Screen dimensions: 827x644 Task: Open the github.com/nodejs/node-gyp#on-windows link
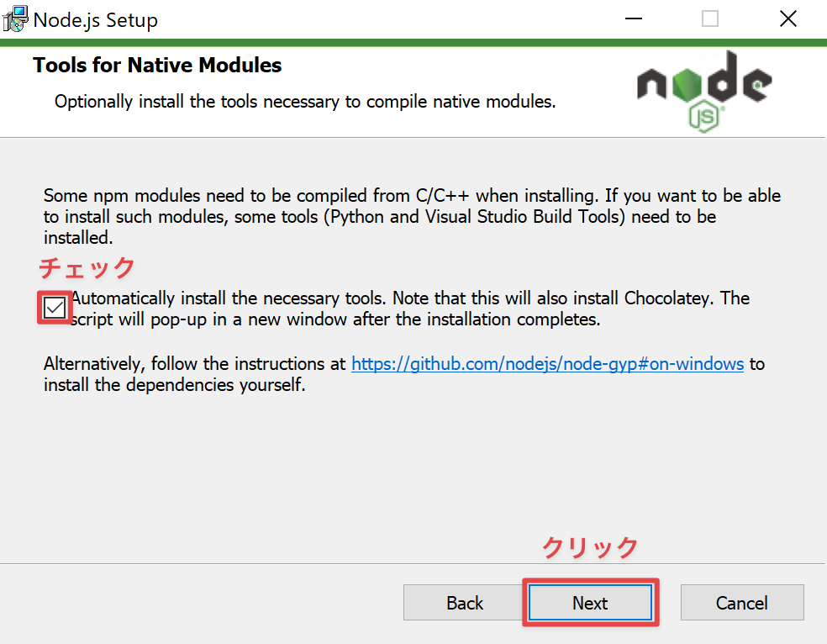pos(547,364)
